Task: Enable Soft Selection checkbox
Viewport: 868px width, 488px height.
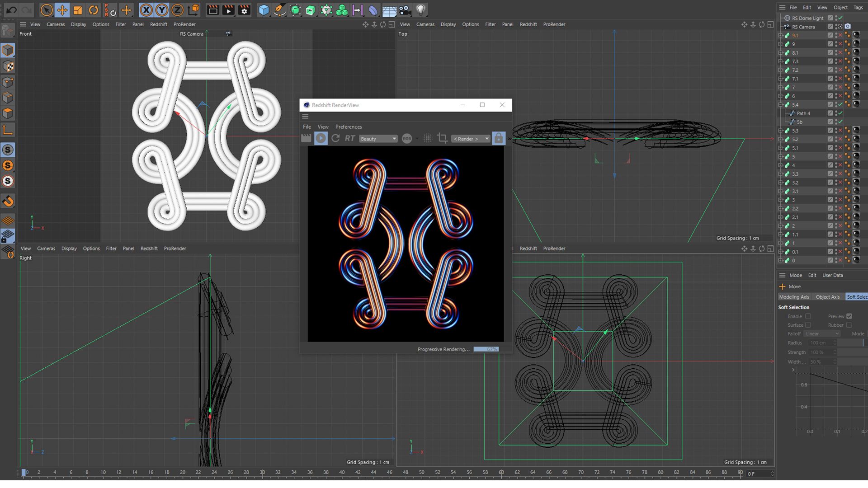Action: [808, 316]
